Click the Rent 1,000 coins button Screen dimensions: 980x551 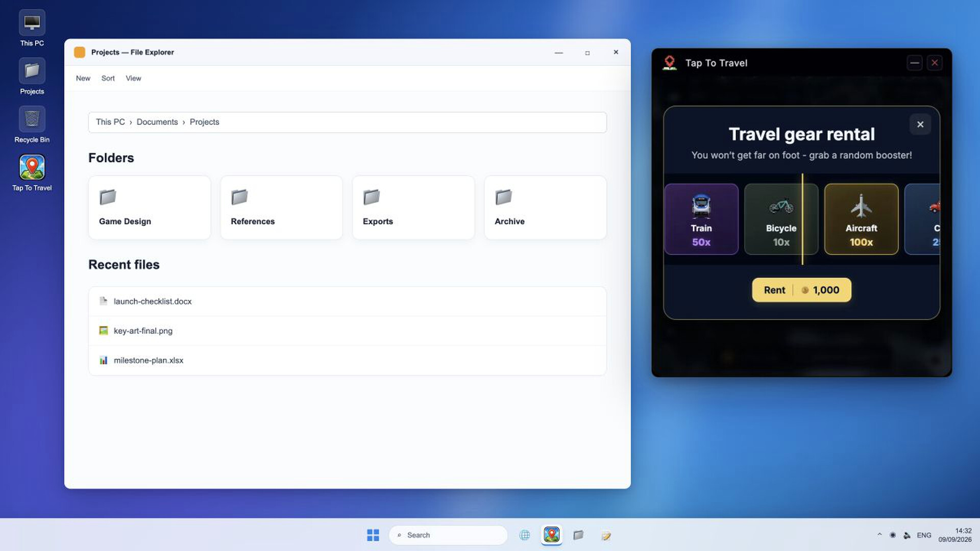click(x=801, y=290)
